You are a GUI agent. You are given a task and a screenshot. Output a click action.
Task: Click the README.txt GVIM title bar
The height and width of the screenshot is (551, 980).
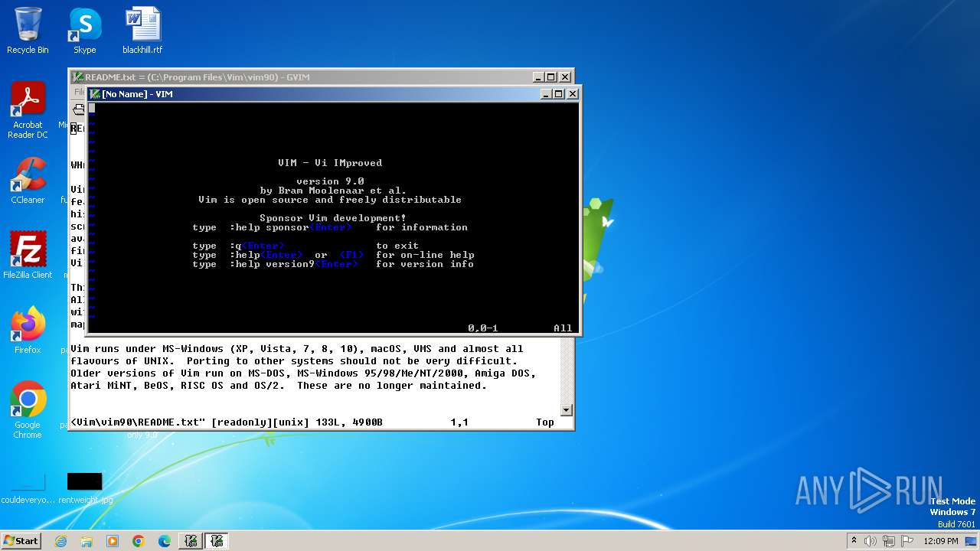(x=322, y=77)
